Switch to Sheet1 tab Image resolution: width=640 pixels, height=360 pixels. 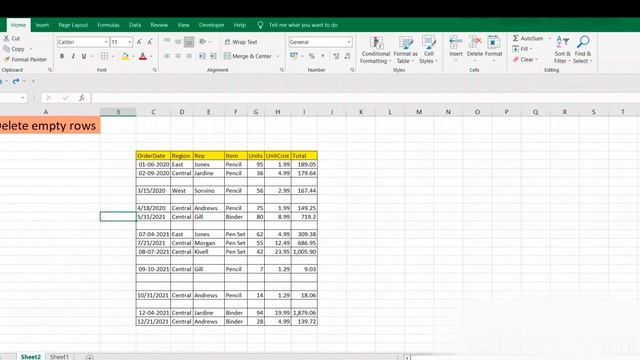tap(59, 356)
